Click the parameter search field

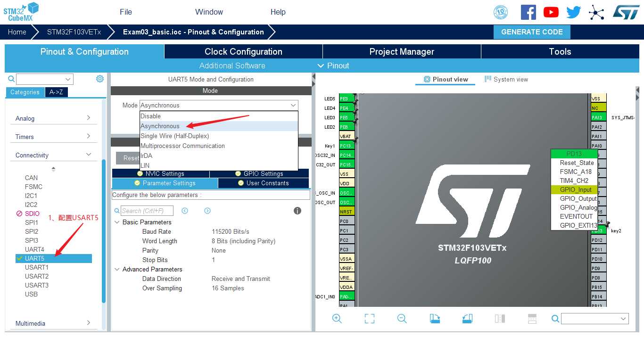pyautogui.click(x=147, y=211)
